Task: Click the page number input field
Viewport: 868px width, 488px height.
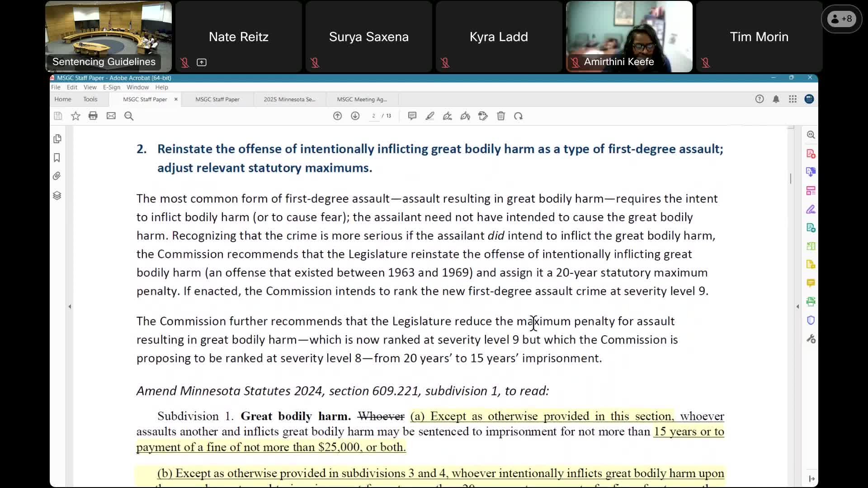Action: click(x=373, y=116)
